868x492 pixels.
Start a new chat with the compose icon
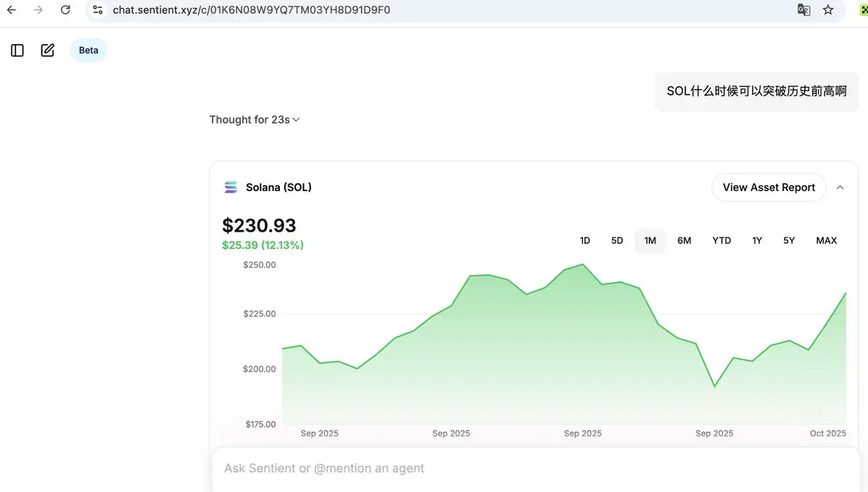[x=48, y=50]
